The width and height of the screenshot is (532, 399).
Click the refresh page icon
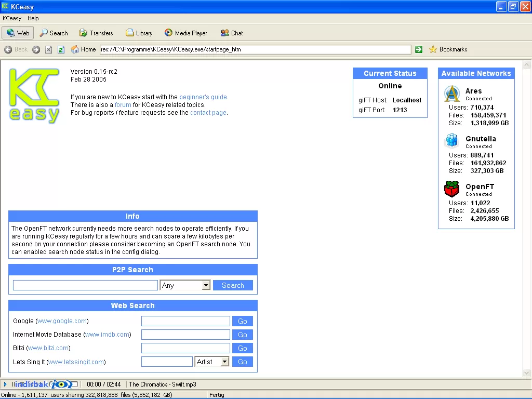pyautogui.click(x=61, y=50)
